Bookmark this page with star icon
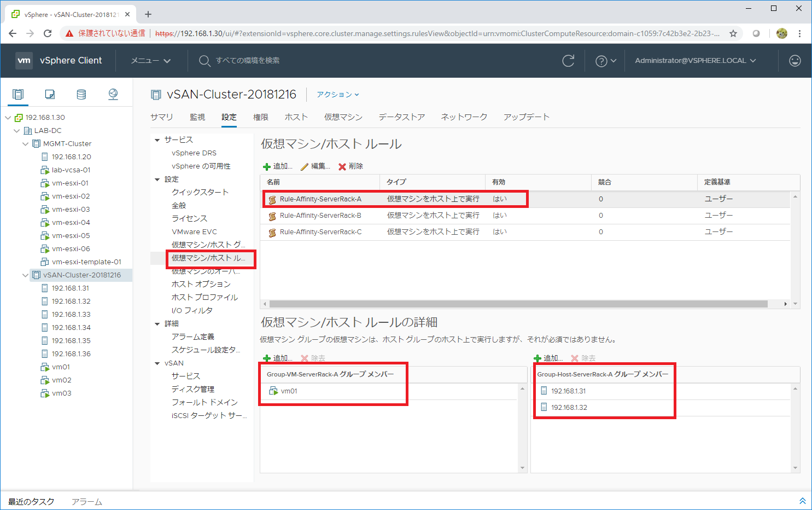Image resolution: width=812 pixels, height=510 pixels. pyautogui.click(x=733, y=33)
